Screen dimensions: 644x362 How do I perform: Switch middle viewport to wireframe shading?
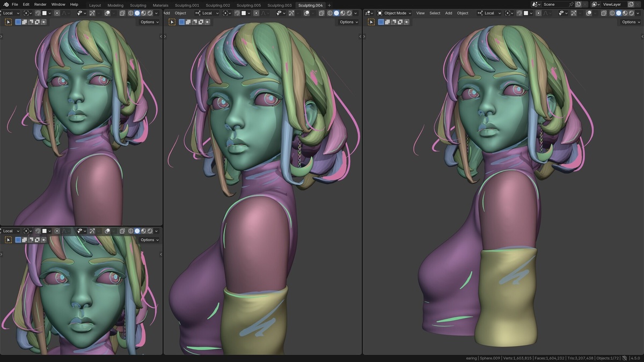(330, 13)
